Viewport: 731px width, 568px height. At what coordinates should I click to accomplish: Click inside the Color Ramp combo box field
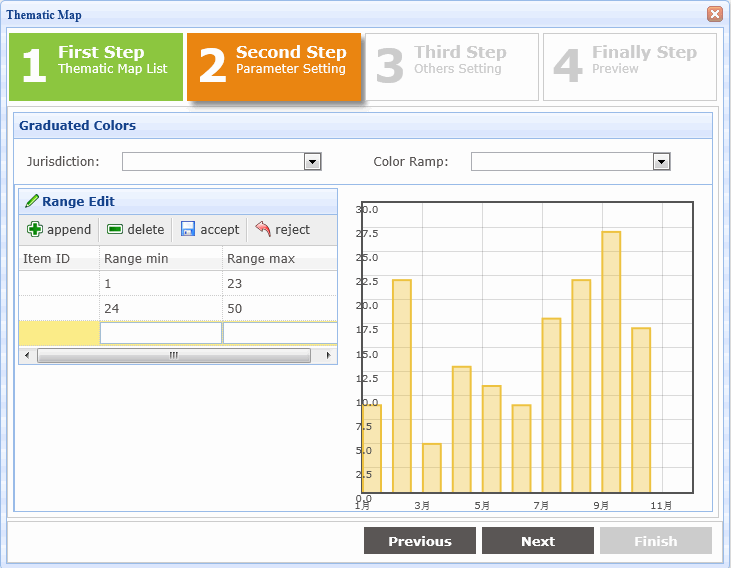pos(562,162)
